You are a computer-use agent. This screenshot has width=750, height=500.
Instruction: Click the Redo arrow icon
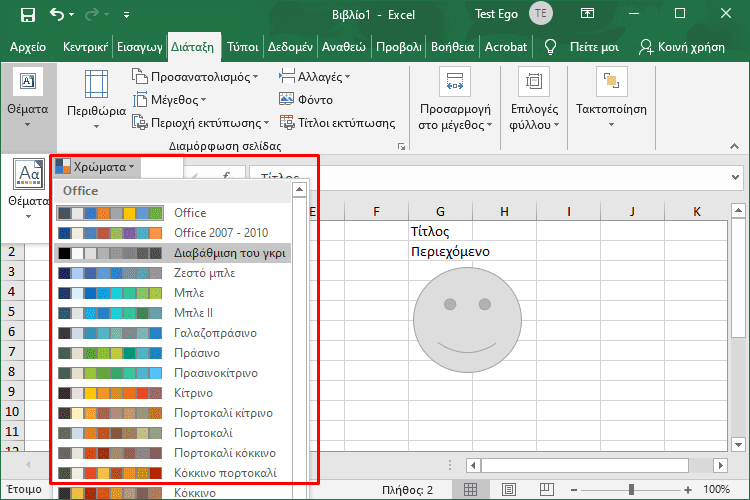91,14
